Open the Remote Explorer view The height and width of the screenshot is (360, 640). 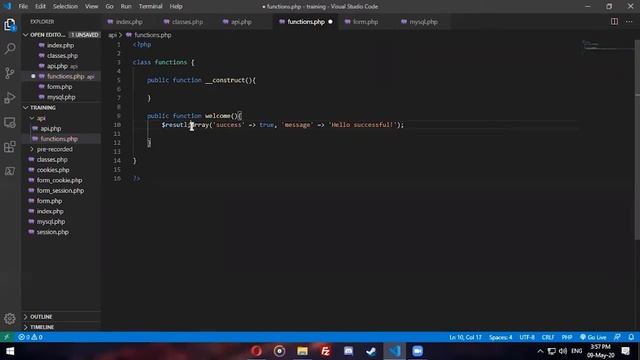10,122
